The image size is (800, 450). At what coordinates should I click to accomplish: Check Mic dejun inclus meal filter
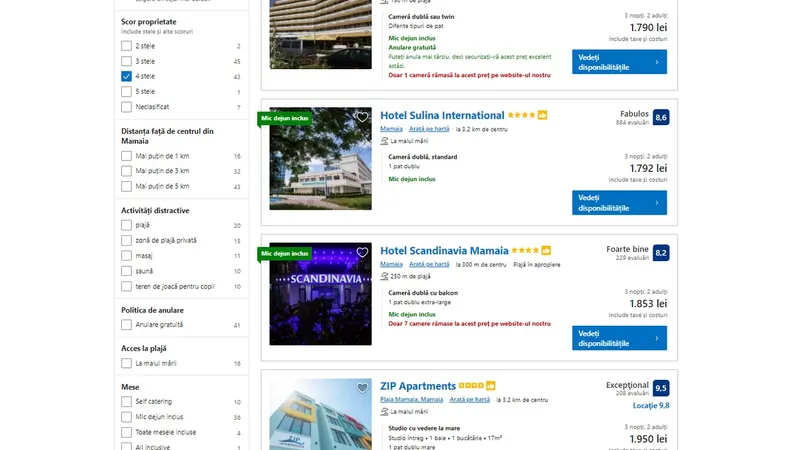click(x=127, y=417)
